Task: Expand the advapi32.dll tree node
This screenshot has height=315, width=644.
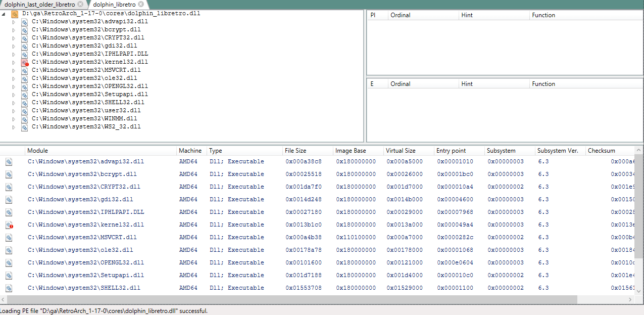Action: pos(14,22)
